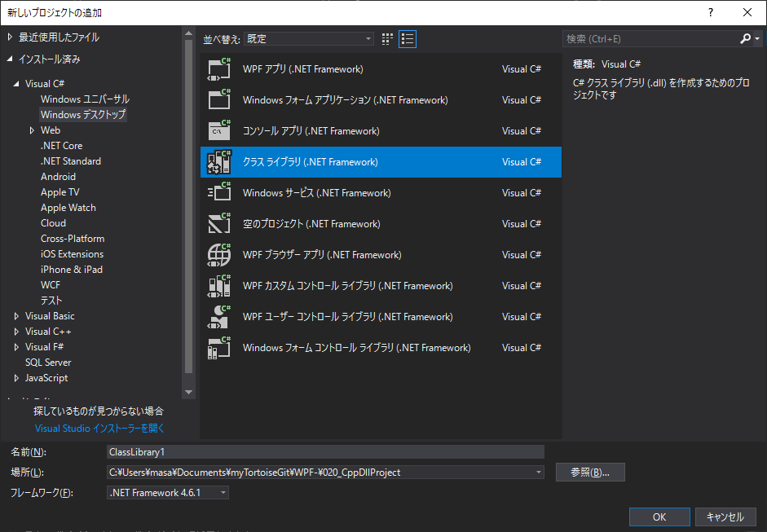Select WPF カスタム コントロール ライブラリ icon
Screen dimensions: 767x532
(x=218, y=286)
